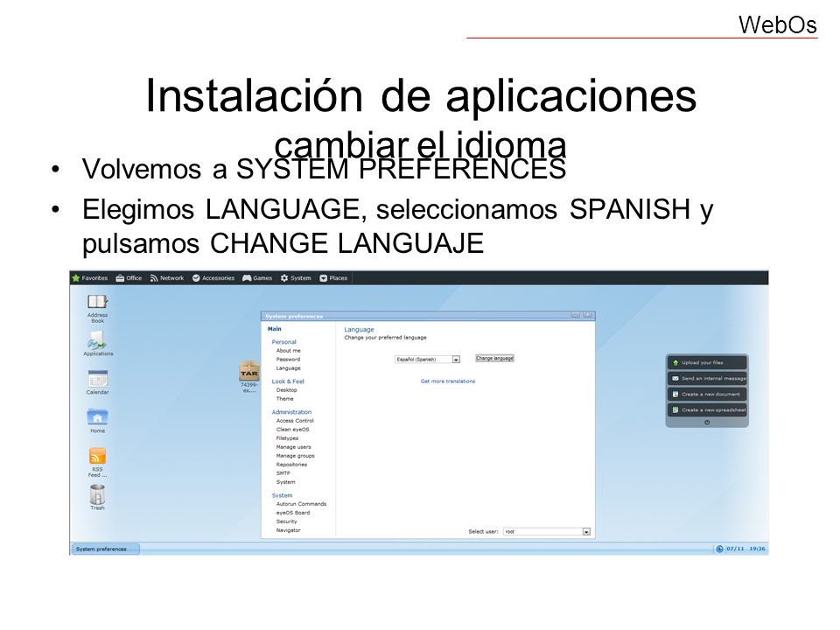Select Autorun Commands in sidebar
Viewport: 840px width, 630px height.
pos(301,504)
